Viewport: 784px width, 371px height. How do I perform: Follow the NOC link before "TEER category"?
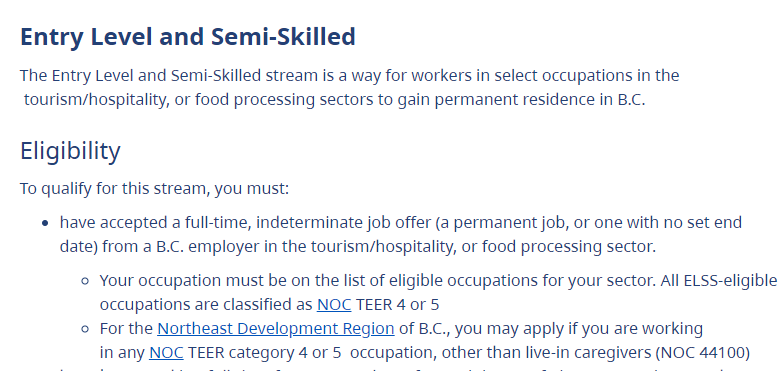coord(166,352)
